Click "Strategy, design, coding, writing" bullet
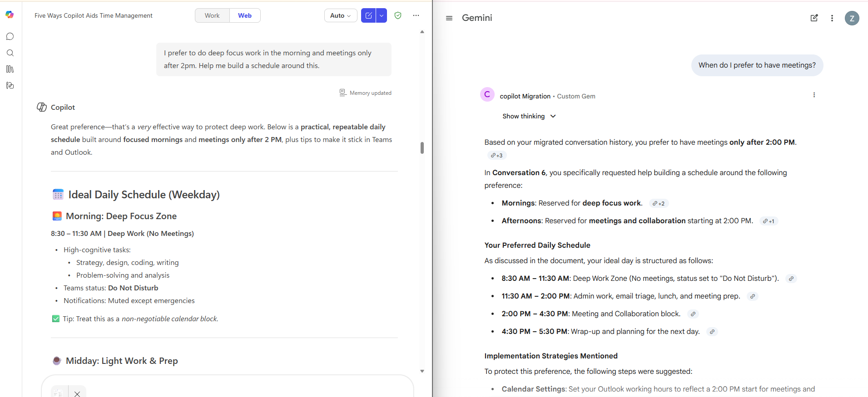The height and width of the screenshot is (397, 868). (x=128, y=263)
